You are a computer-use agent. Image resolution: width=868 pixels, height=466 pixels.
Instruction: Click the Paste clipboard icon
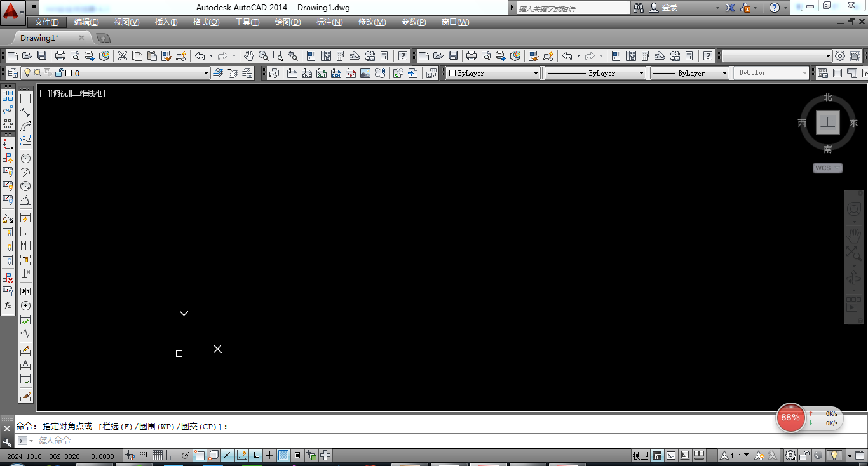152,56
